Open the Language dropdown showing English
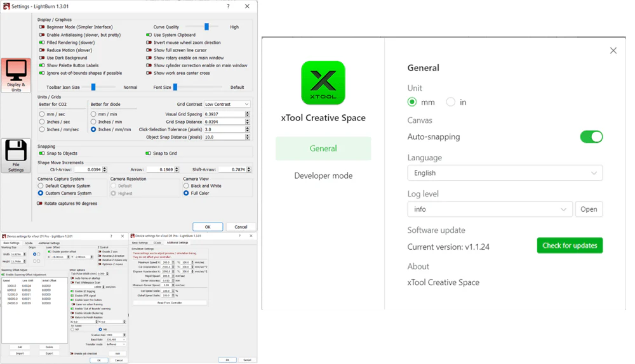 505,173
